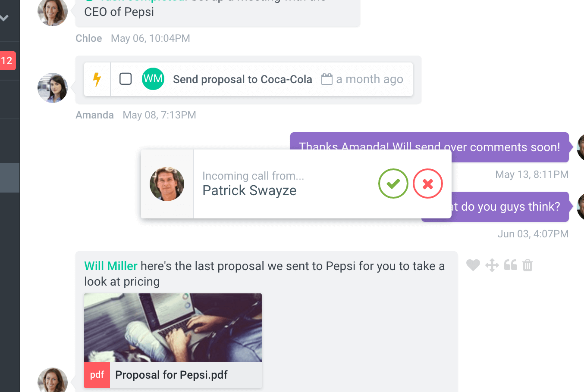Select the highlighted sidebar item
This screenshot has width=584, height=392.
click(x=9, y=177)
